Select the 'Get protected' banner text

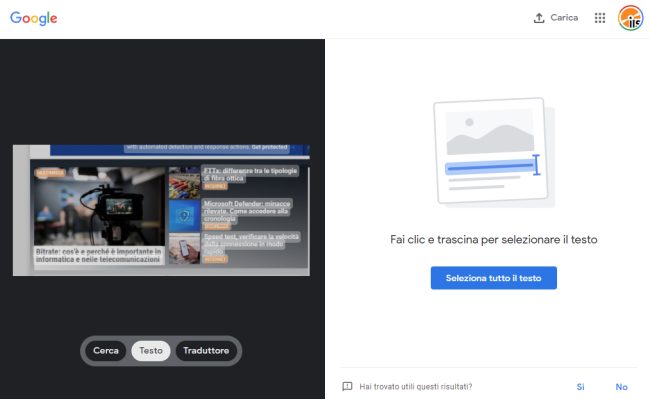[x=269, y=147]
